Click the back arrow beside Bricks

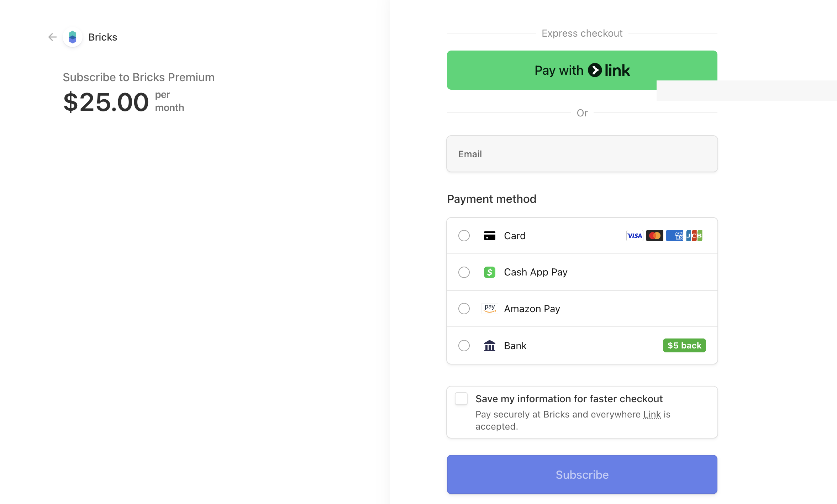tap(52, 37)
